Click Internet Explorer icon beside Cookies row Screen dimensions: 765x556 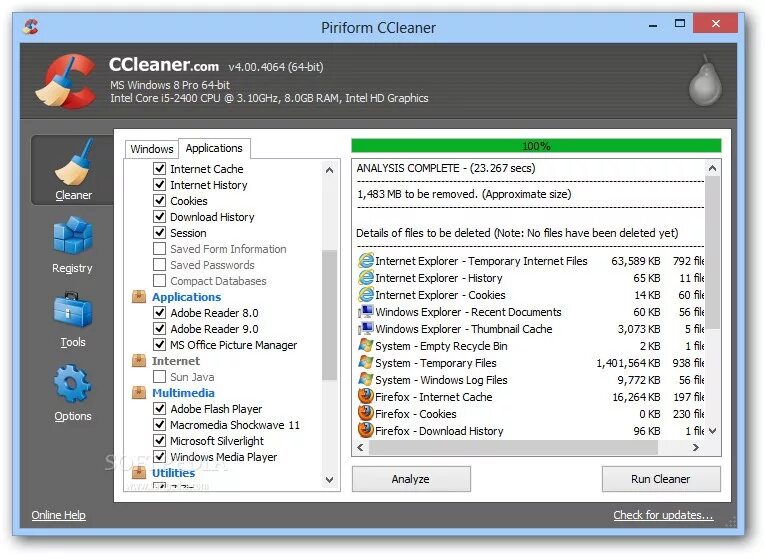[366, 295]
